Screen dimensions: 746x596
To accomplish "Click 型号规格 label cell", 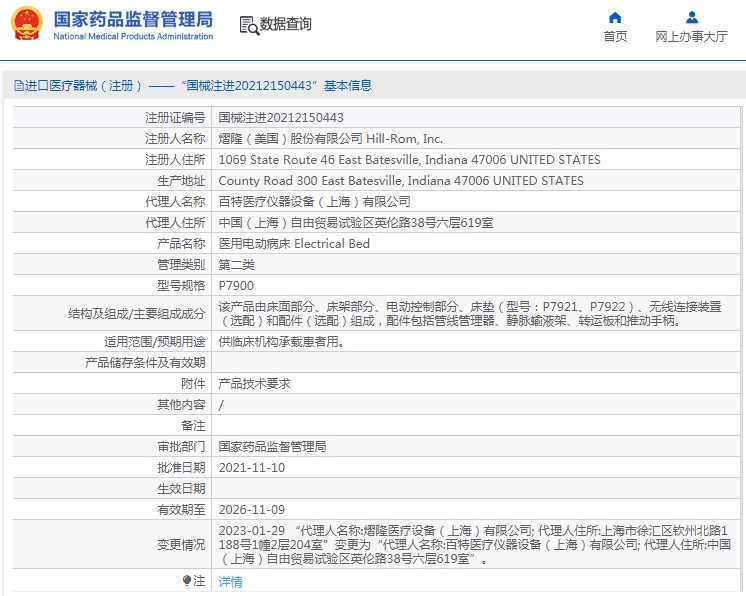I will tap(112, 285).
